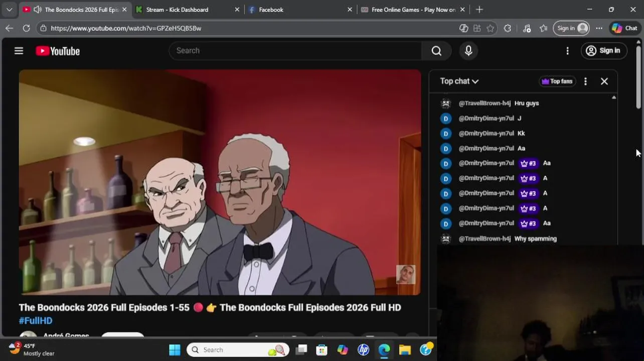Open the favorites list icon
Screen dimensions: 644x361
[543, 28]
